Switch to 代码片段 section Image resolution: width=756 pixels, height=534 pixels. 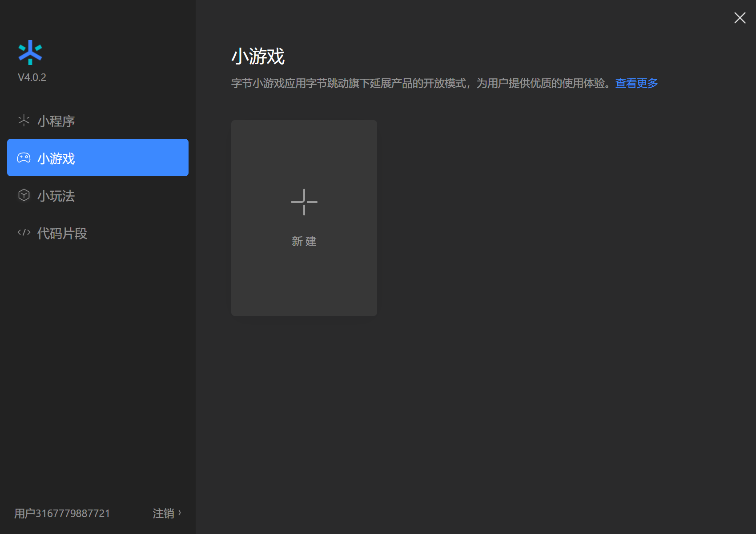point(62,233)
